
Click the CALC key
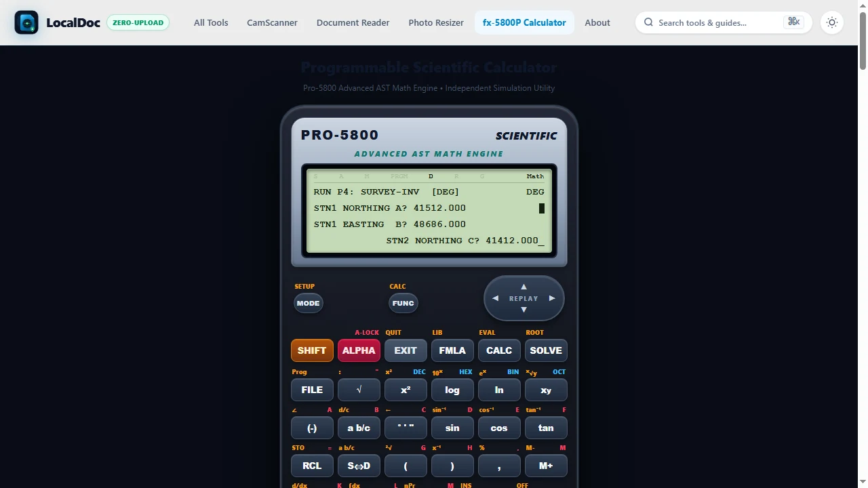click(x=499, y=350)
